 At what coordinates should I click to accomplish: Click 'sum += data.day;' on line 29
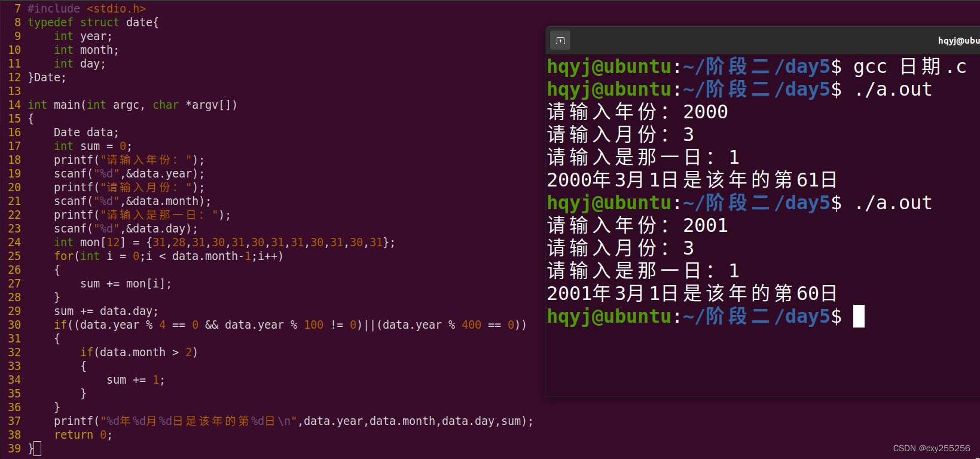(106, 311)
